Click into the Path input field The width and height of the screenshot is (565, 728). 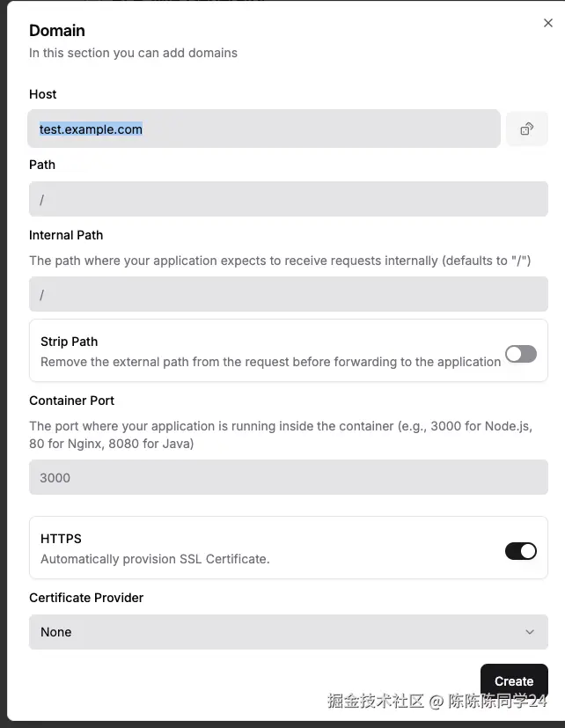coord(288,199)
